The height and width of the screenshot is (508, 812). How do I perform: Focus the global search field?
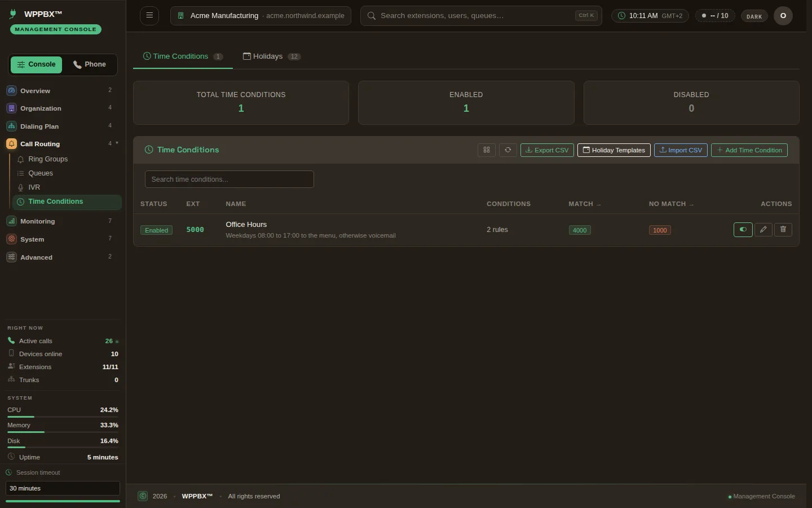click(481, 16)
